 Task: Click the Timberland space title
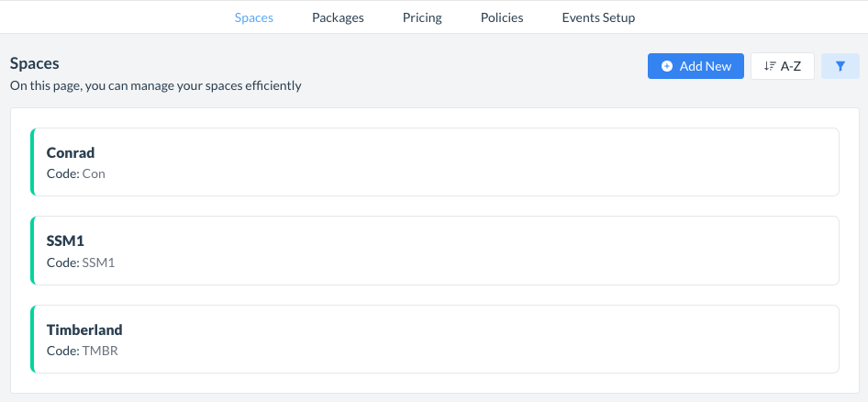84,329
